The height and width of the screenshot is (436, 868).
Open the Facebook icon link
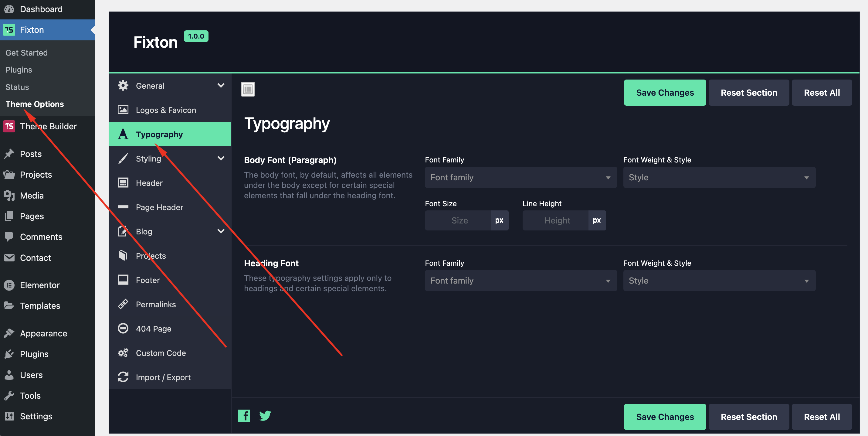tap(244, 415)
